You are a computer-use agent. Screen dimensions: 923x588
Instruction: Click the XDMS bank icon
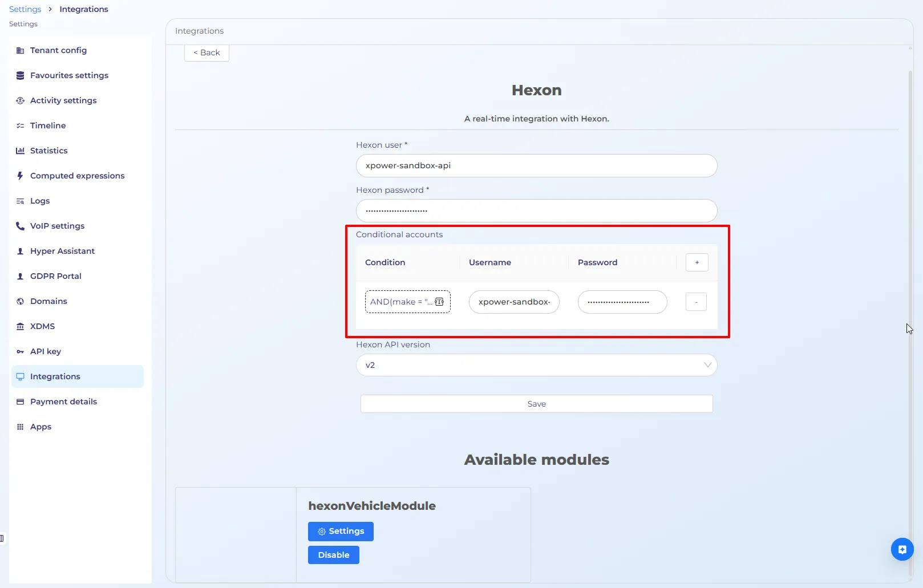[20, 326]
